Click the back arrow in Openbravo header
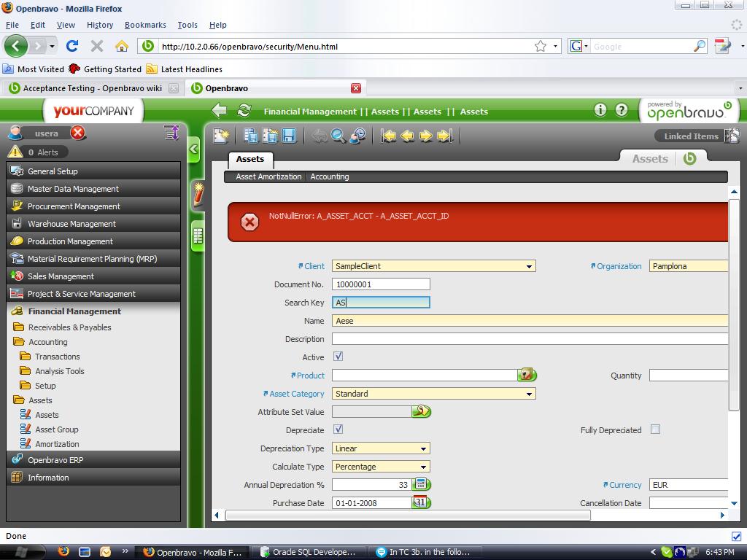 (x=219, y=111)
